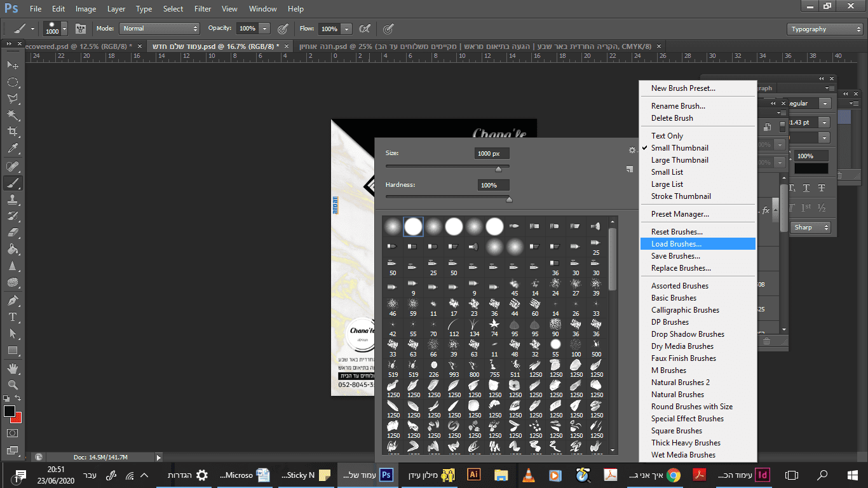Activate the Eyedropper tool
Screen dimensions: 868x488
point(13,149)
